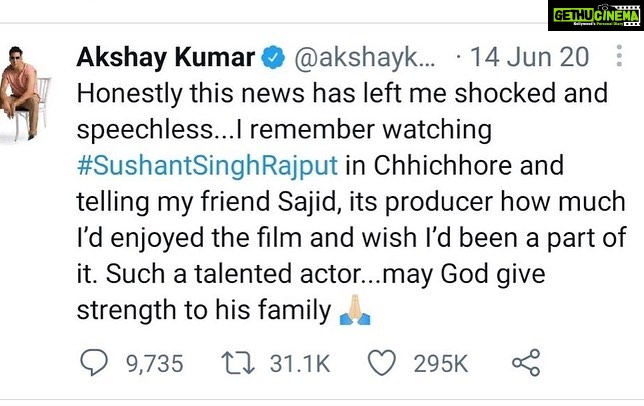644x406 pixels.
Task: Click the folded hands emoji
Action: (x=355, y=311)
